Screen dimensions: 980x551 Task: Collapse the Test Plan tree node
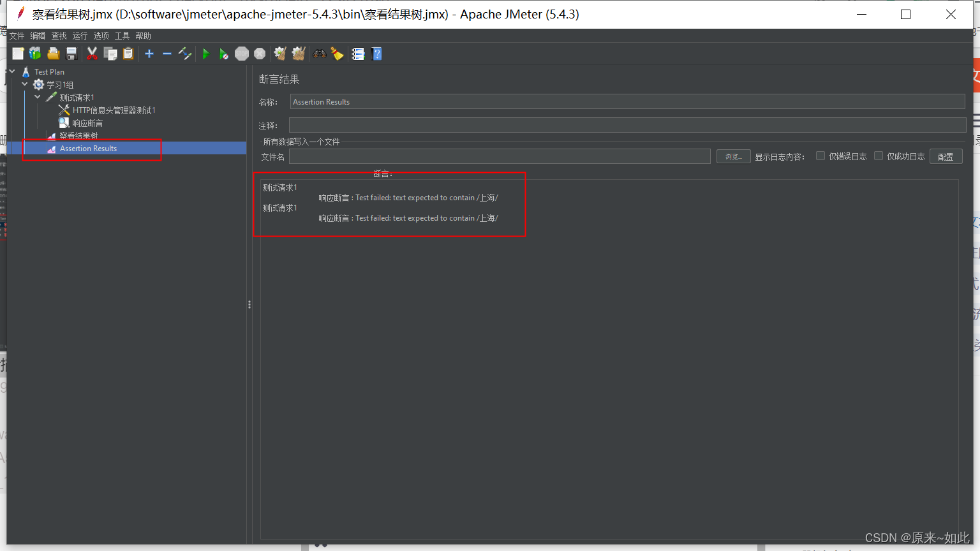click(x=12, y=71)
